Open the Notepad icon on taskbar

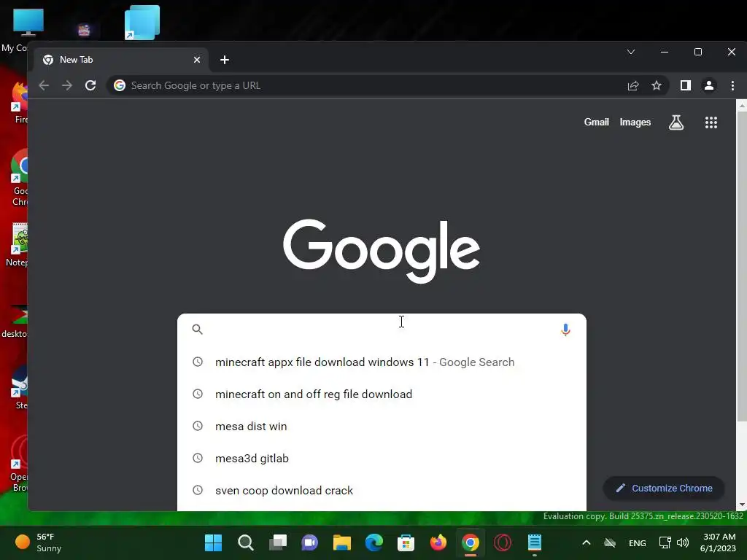click(x=535, y=542)
